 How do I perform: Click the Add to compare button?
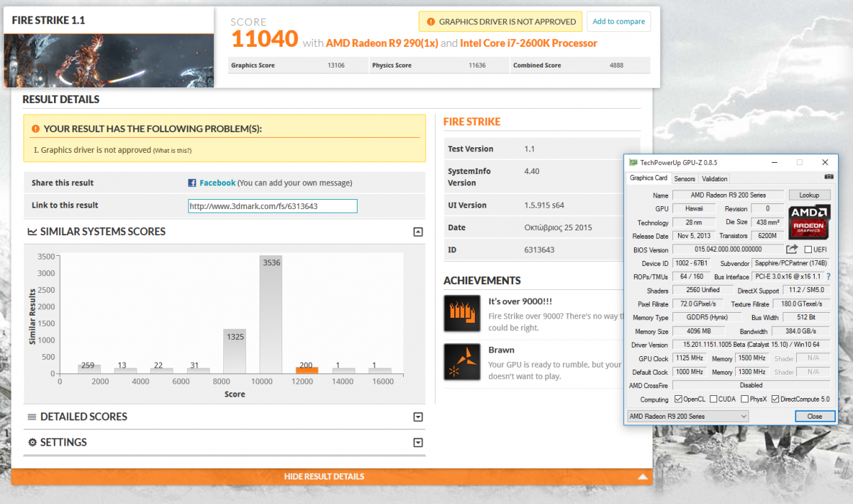tap(618, 21)
